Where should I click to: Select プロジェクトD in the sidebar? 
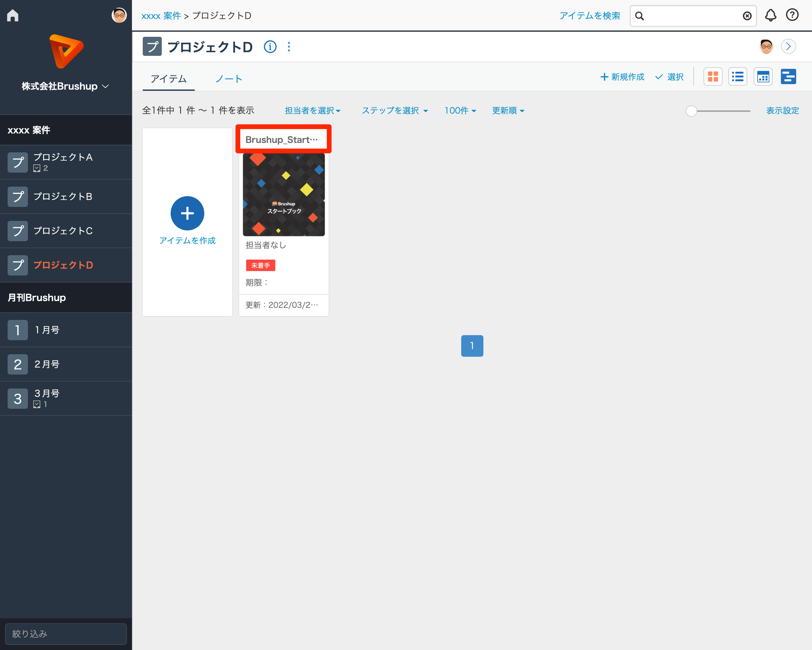point(66,265)
